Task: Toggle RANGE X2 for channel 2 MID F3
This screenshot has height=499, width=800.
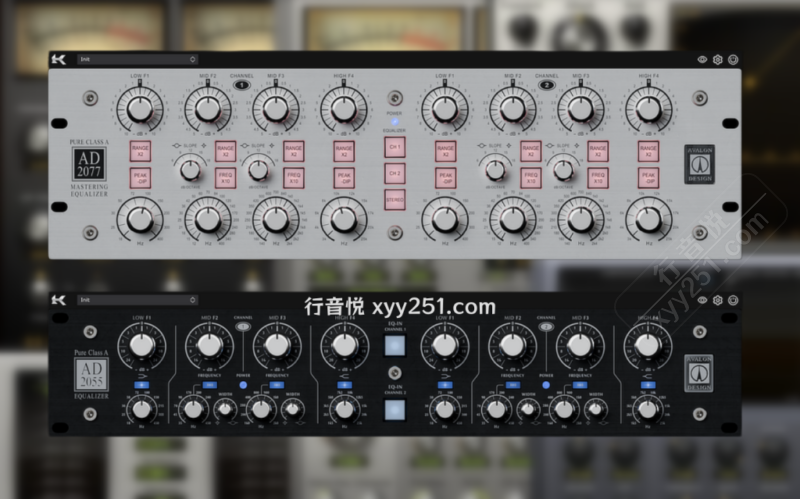Action: coord(598,152)
